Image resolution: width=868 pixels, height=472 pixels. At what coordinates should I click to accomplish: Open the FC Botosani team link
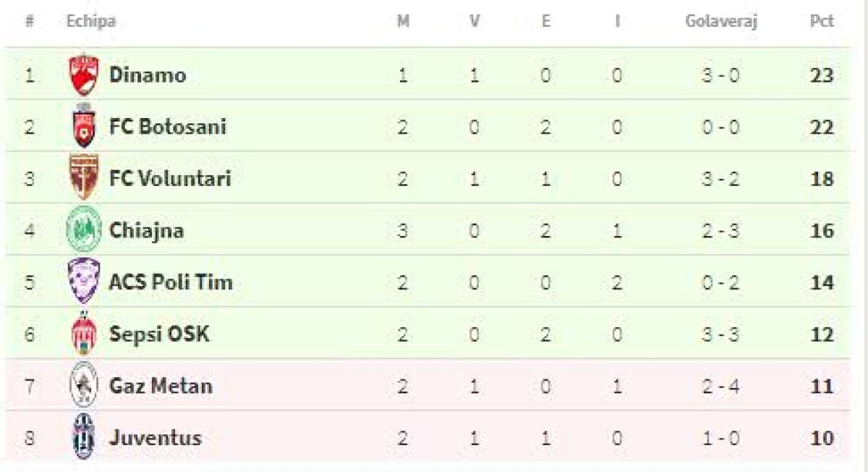point(168,127)
